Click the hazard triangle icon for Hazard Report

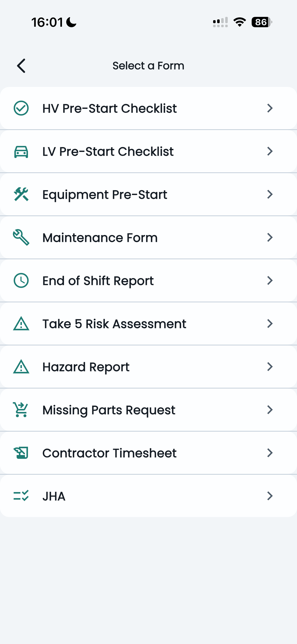21,367
